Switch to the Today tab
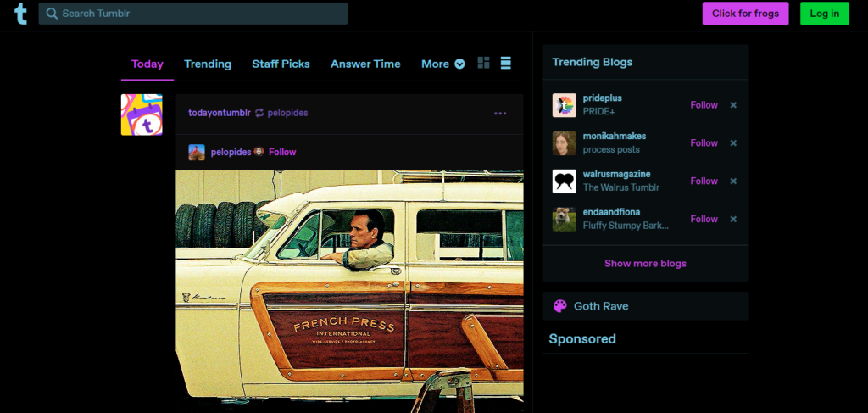The width and height of the screenshot is (868, 413). [x=147, y=64]
